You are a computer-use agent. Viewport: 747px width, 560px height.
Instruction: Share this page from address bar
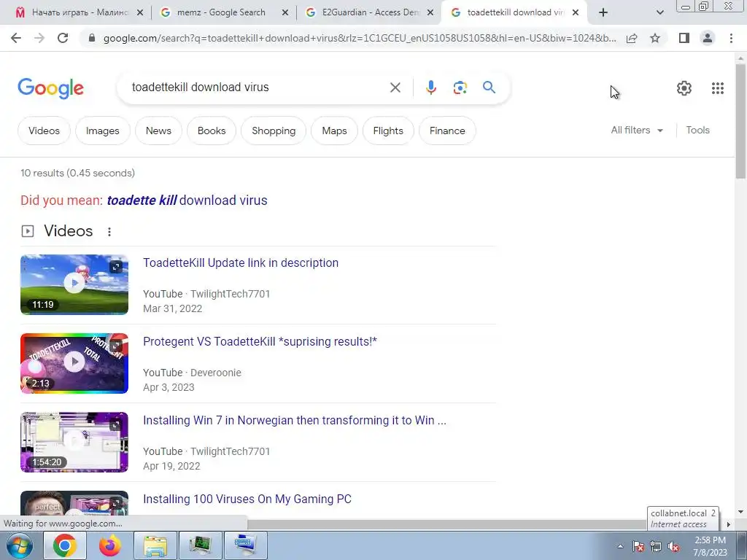(632, 38)
